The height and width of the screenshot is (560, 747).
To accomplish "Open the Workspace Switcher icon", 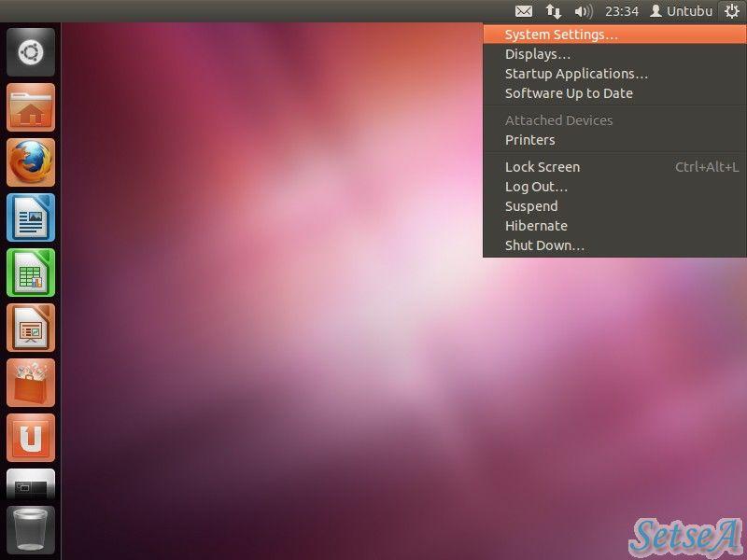I will pos(31,484).
